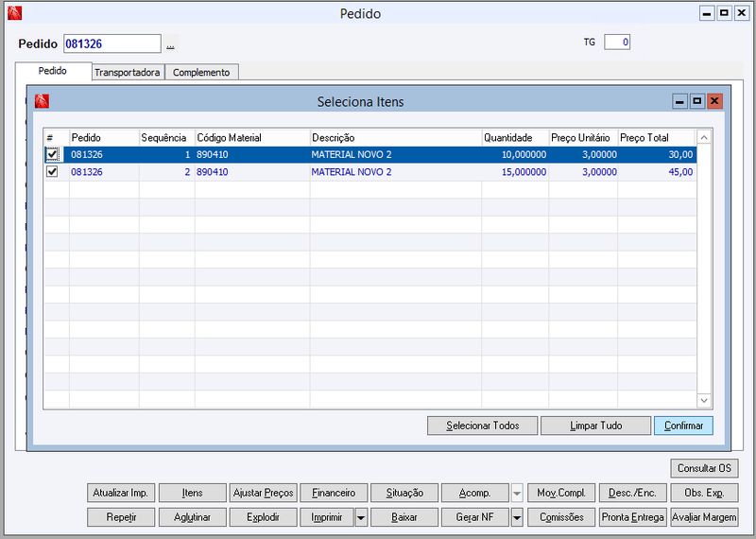
Task: Click the Confirmar button
Action: (683, 426)
